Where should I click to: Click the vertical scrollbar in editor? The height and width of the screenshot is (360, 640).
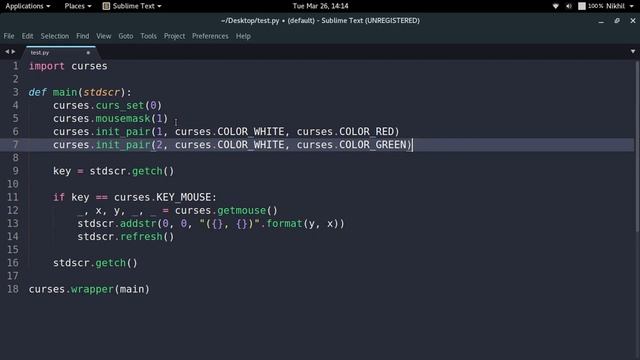click(x=637, y=147)
